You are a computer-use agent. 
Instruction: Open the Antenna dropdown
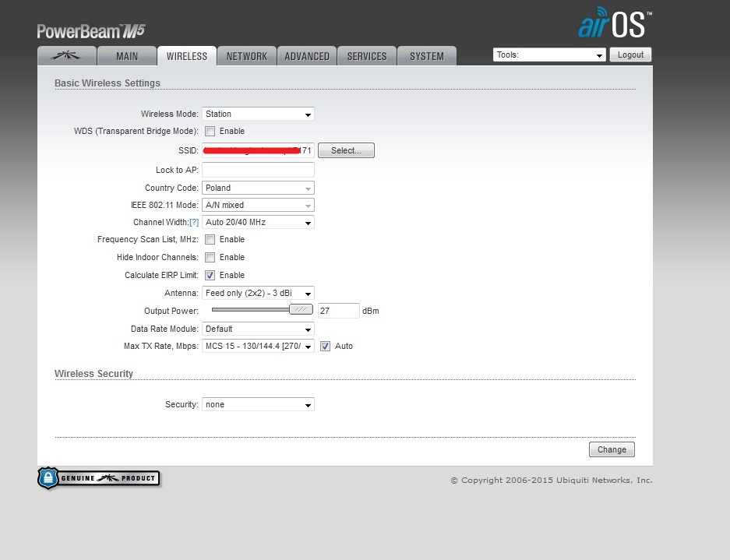click(x=258, y=294)
